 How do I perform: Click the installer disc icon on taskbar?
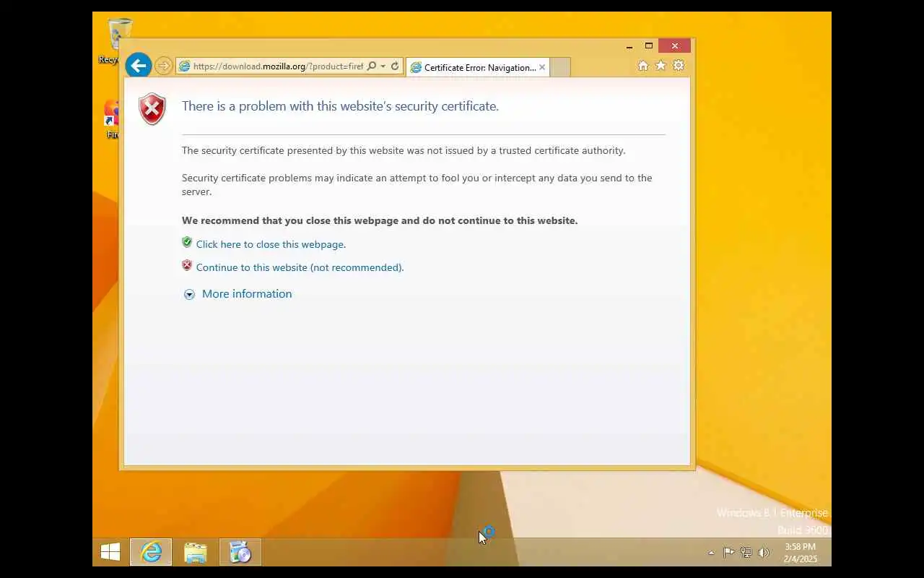coord(240,553)
